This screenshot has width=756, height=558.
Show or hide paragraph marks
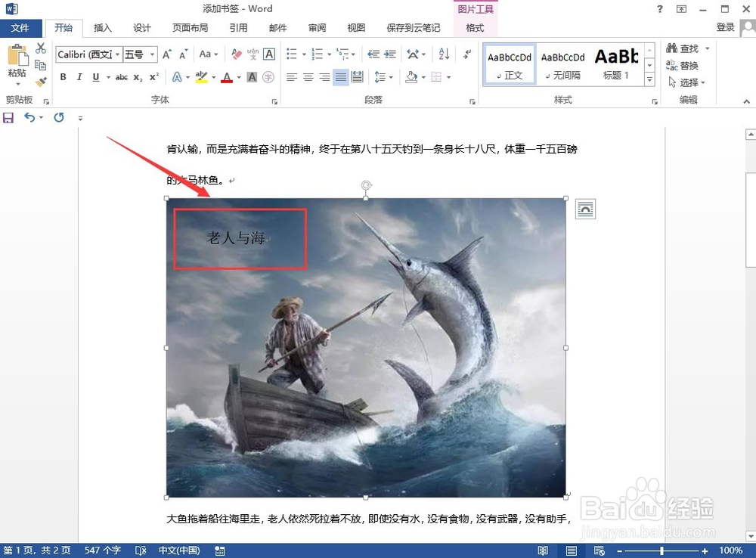point(466,54)
